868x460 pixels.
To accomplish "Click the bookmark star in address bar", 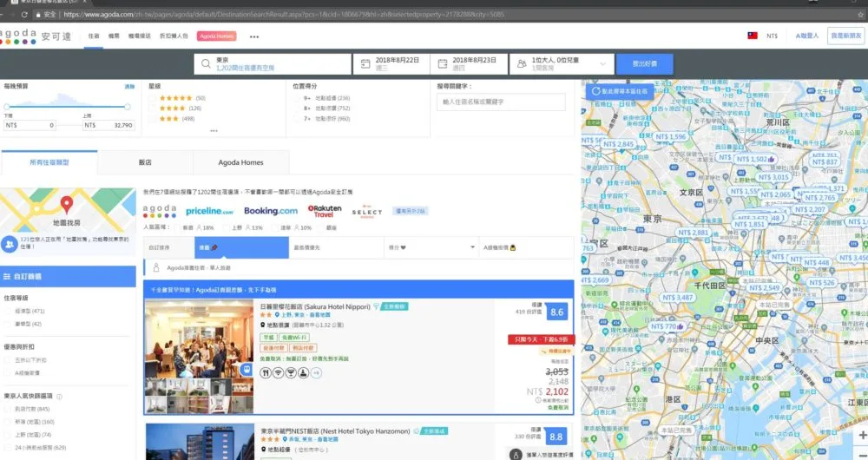I will click(861, 15).
